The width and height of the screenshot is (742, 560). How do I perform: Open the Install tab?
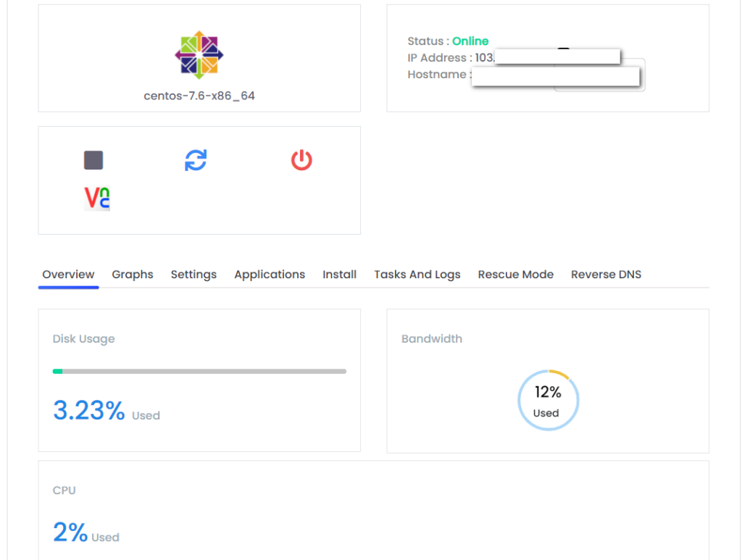coord(339,275)
